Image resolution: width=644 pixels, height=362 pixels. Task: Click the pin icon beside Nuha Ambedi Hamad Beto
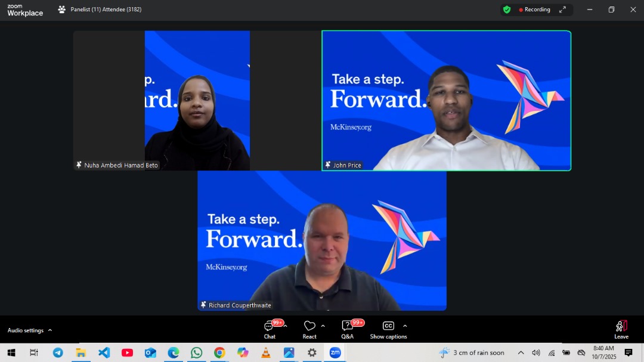(x=79, y=165)
